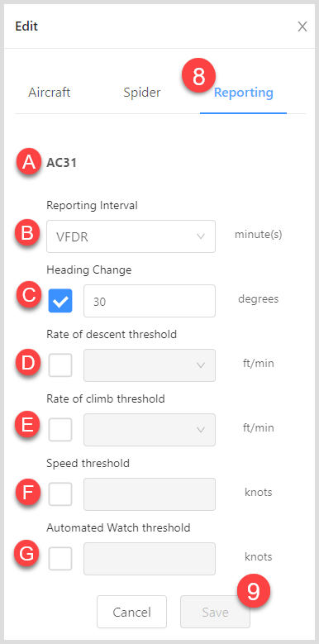The width and height of the screenshot is (319, 644).
Task: Enable the Rate of climb threshold checkbox
Action: tap(60, 430)
